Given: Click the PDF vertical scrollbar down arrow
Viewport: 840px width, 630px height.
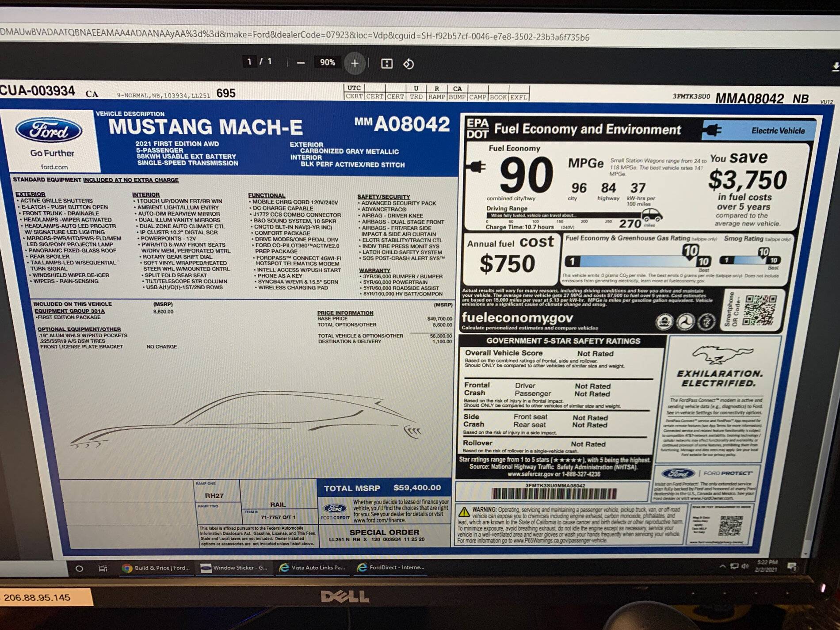Looking at the screenshot, I should [x=805, y=553].
